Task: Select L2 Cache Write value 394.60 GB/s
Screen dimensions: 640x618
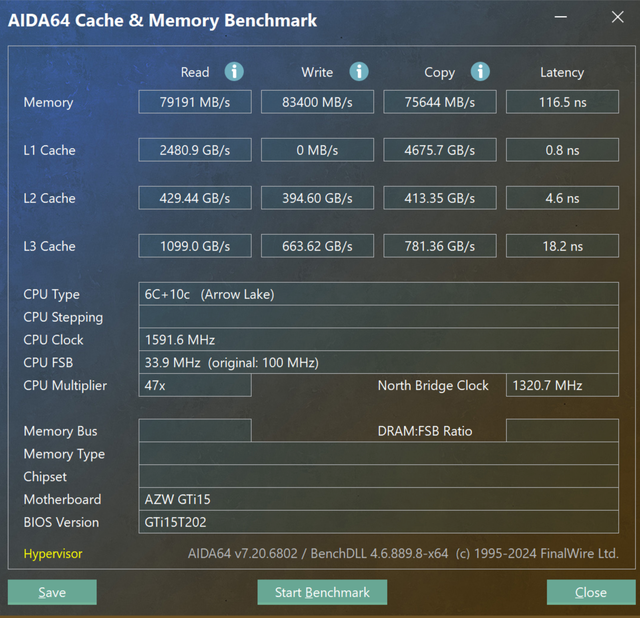Action: 317,198
